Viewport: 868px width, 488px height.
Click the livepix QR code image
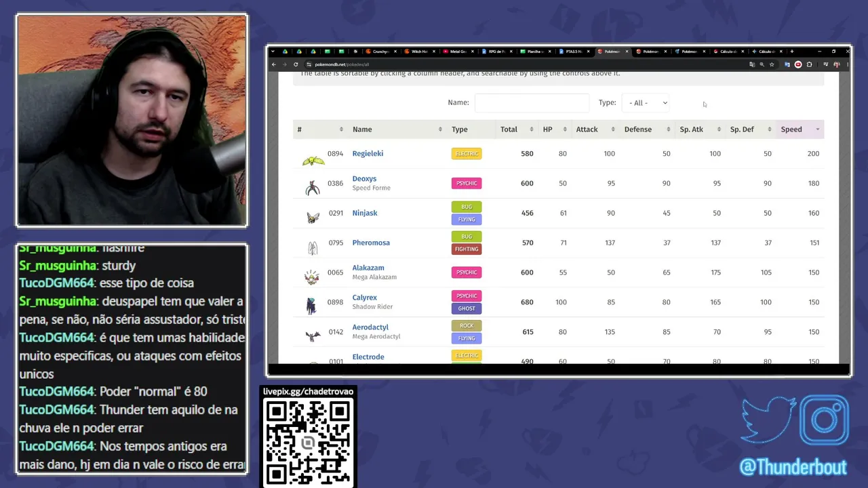309,443
